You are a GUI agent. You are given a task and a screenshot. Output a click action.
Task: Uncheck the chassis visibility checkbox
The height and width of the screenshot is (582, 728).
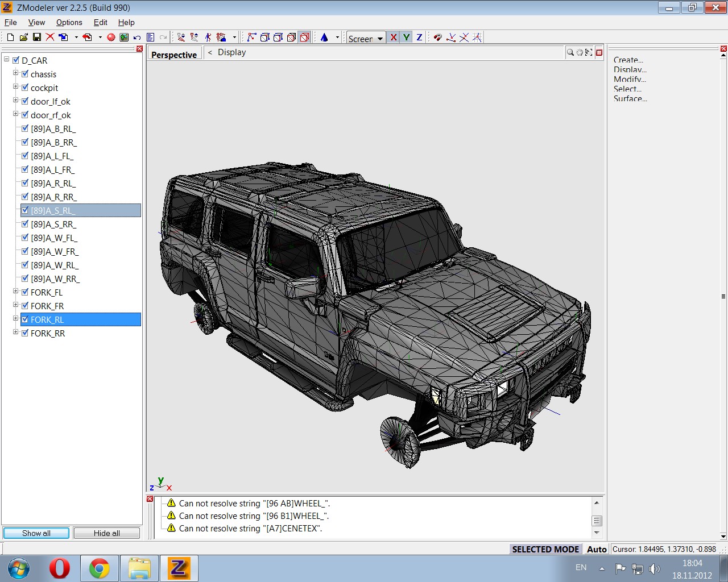point(25,74)
